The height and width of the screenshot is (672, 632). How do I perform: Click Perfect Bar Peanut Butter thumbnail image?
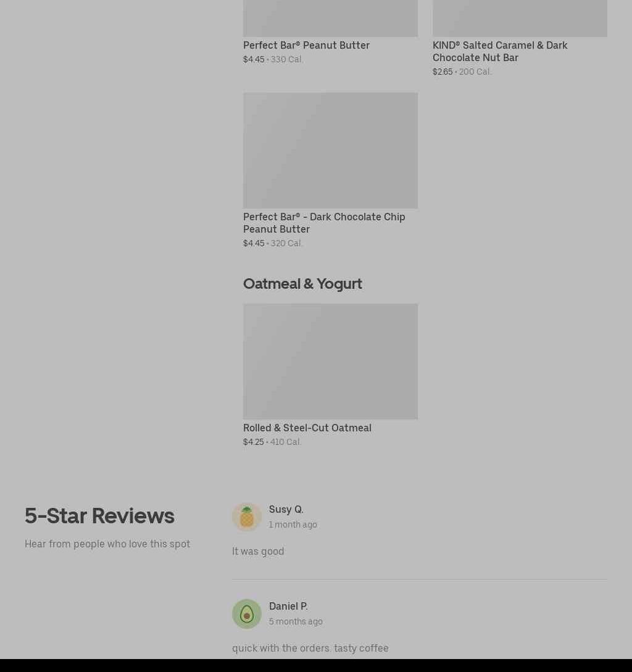330,19
